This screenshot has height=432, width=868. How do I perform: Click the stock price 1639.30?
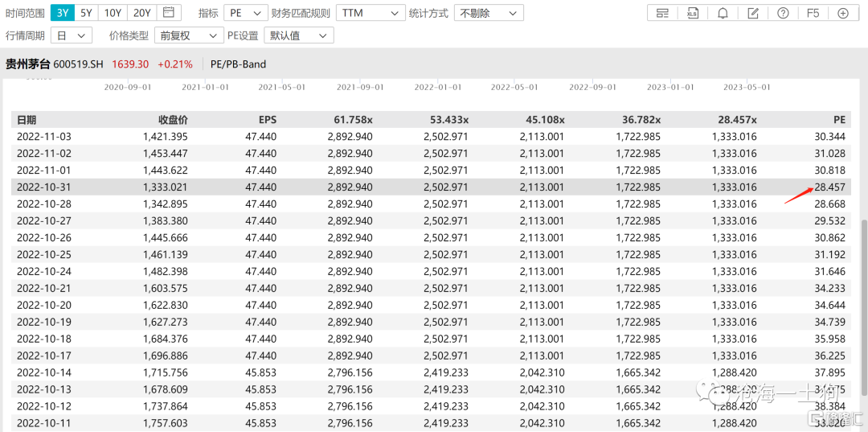pos(130,64)
